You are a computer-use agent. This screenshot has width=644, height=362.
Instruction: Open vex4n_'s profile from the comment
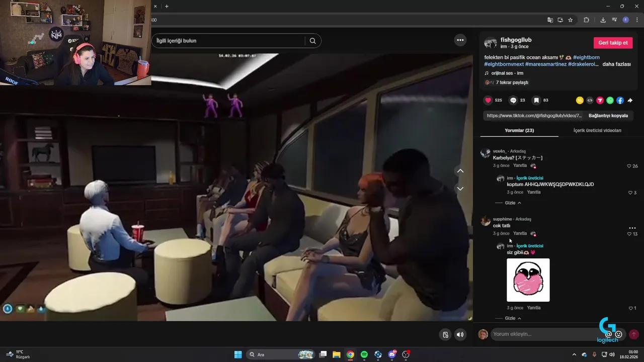click(x=499, y=151)
